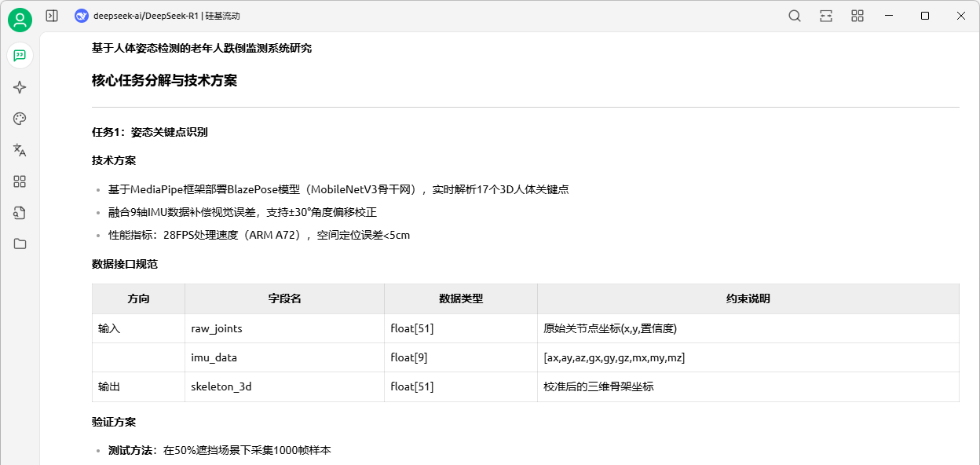Click the 任务1：姿态关键点识别 heading
This screenshot has width=980, height=465.
coord(150,132)
